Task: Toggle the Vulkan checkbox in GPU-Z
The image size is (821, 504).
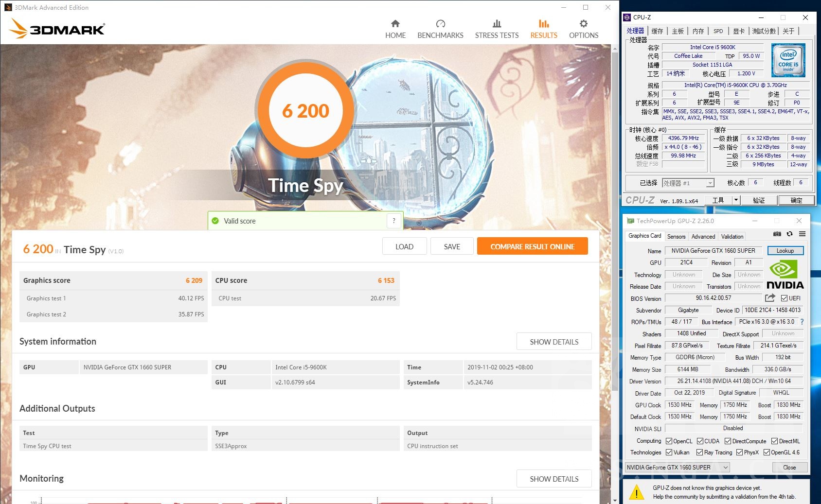Action: [x=669, y=452]
